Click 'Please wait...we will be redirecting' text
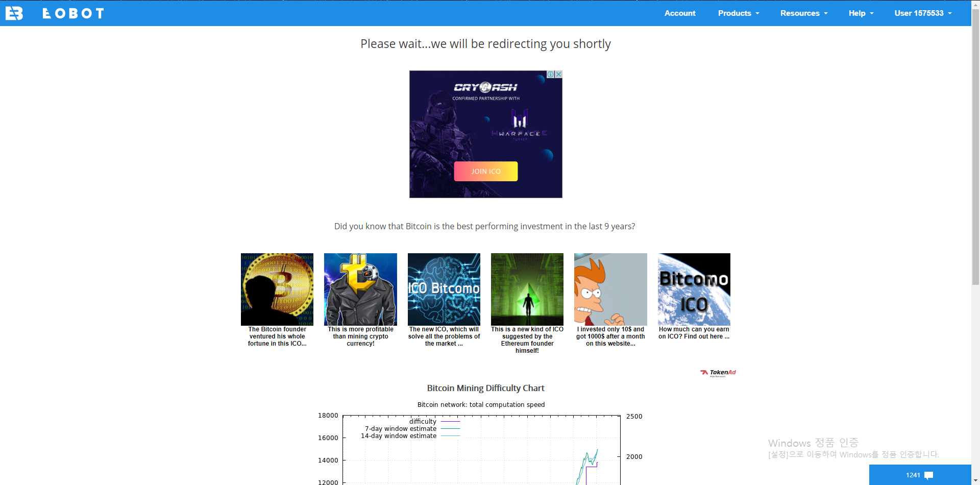The height and width of the screenshot is (485, 980). click(486, 44)
